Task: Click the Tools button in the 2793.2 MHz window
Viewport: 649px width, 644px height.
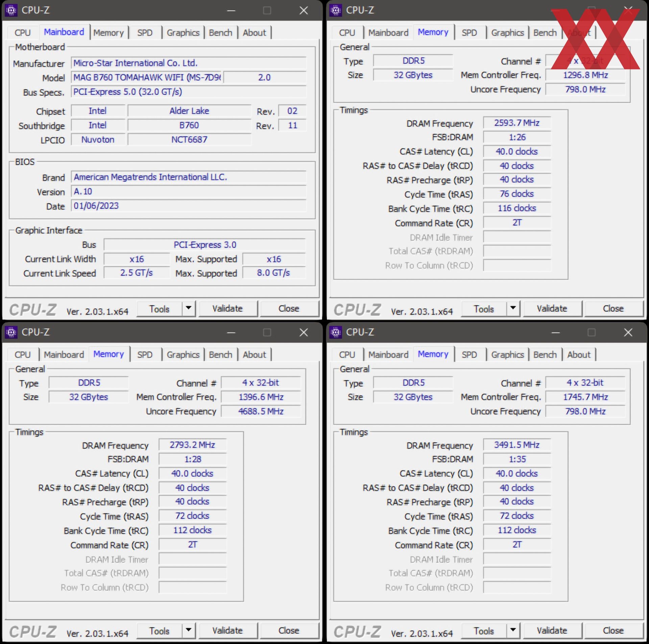Action: [160, 631]
